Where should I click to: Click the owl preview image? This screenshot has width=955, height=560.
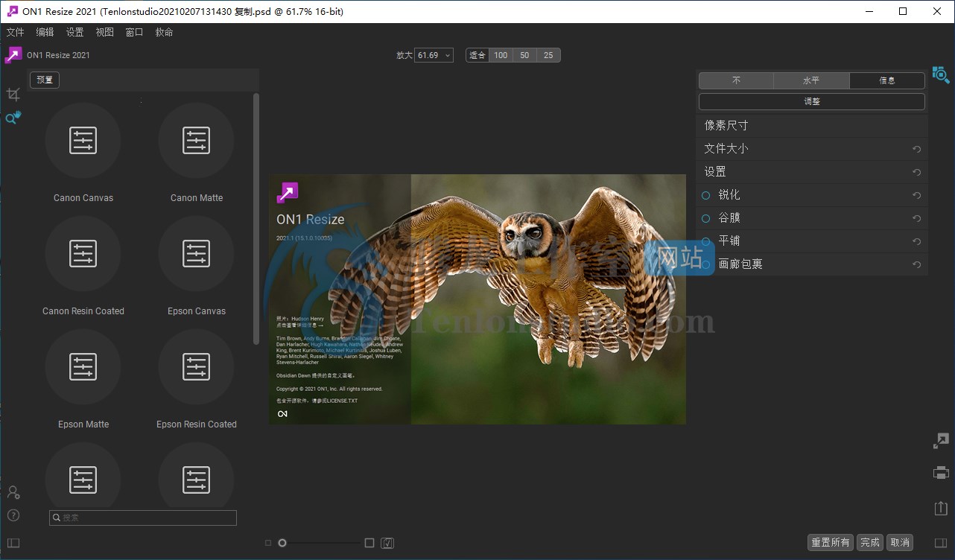(x=477, y=299)
